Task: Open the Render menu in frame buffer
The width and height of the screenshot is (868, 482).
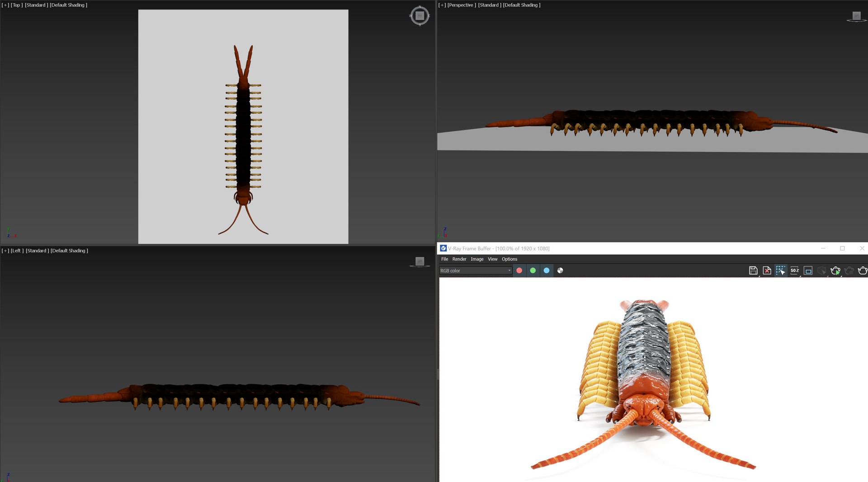Action: pos(459,259)
